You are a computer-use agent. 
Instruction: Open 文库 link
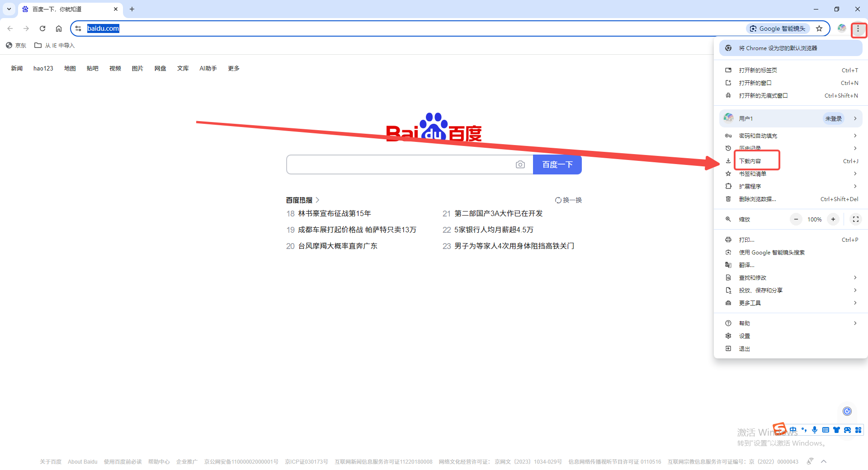coord(183,68)
